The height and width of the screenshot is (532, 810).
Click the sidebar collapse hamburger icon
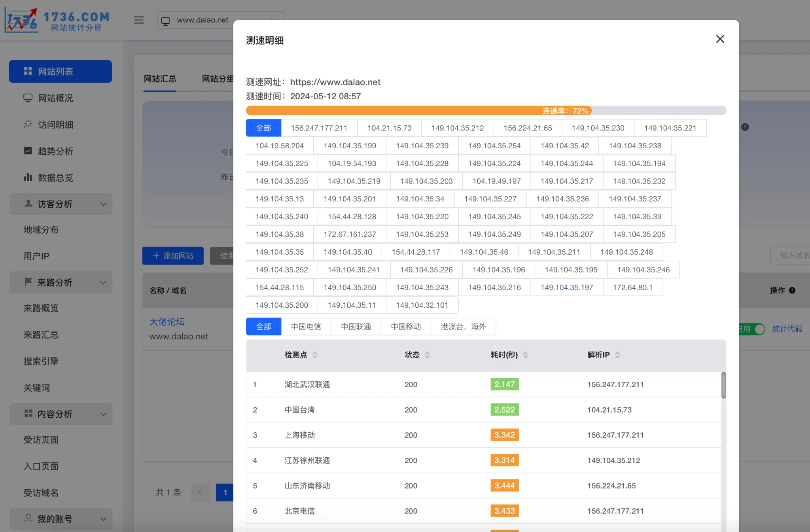click(139, 20)
